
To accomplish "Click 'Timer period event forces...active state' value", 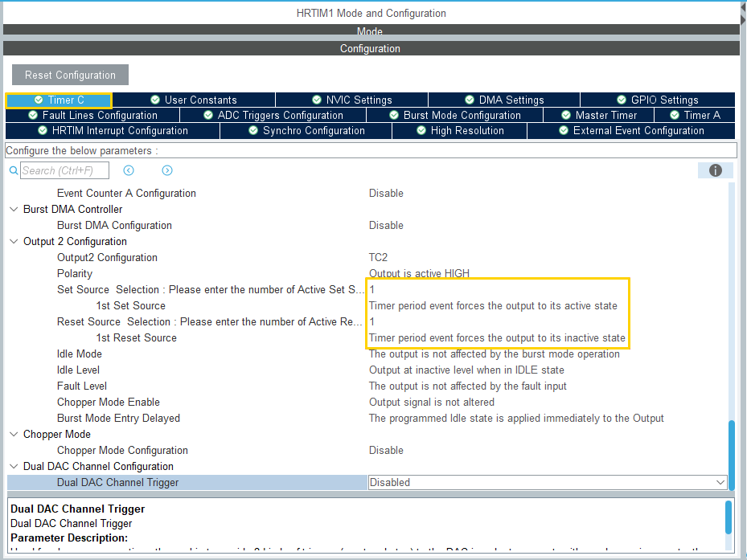I will pyautogui.click(x=493, y=306).
